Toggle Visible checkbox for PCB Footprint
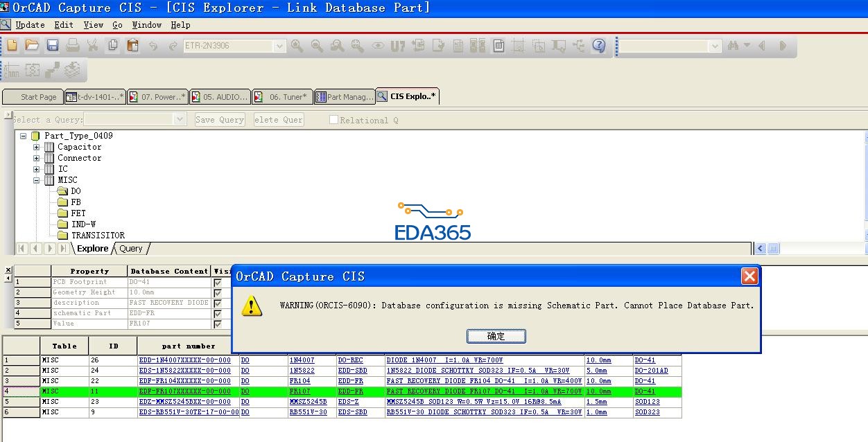868x442 pixels. [x=218, y=283]
